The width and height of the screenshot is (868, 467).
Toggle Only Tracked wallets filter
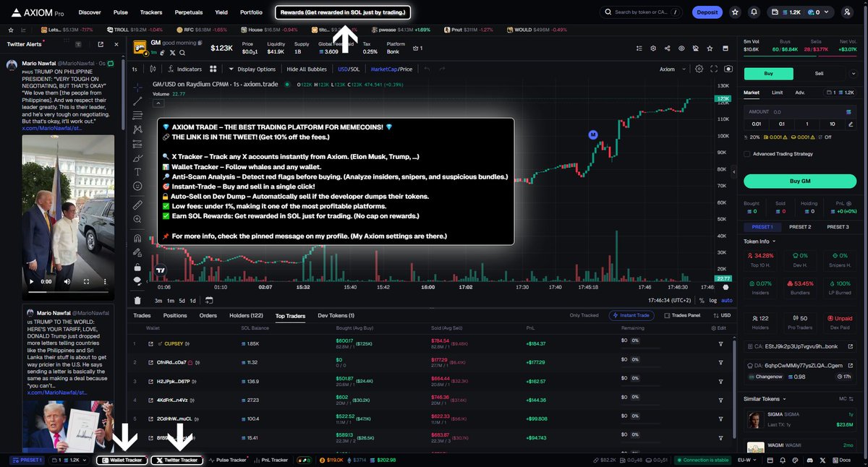[584, 315]
